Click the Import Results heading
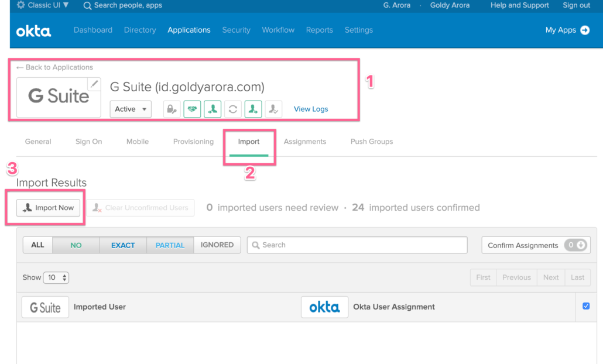 tap(52, 183)
